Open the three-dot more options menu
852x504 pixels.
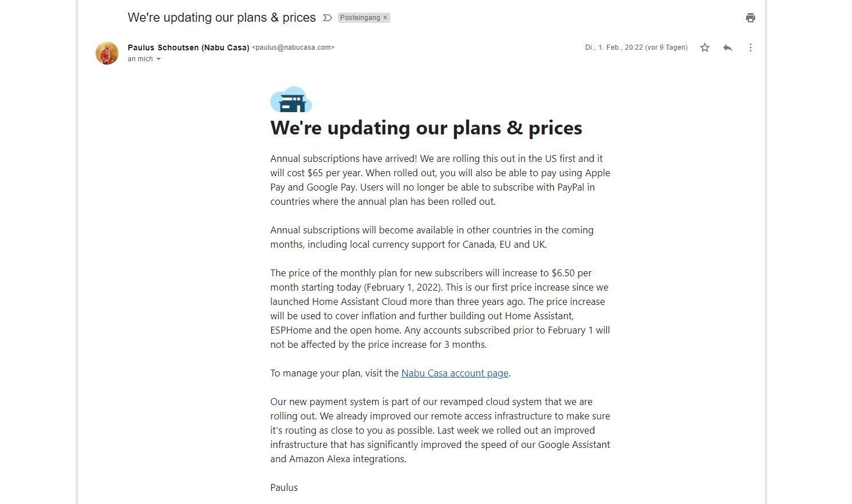point(750,47)
